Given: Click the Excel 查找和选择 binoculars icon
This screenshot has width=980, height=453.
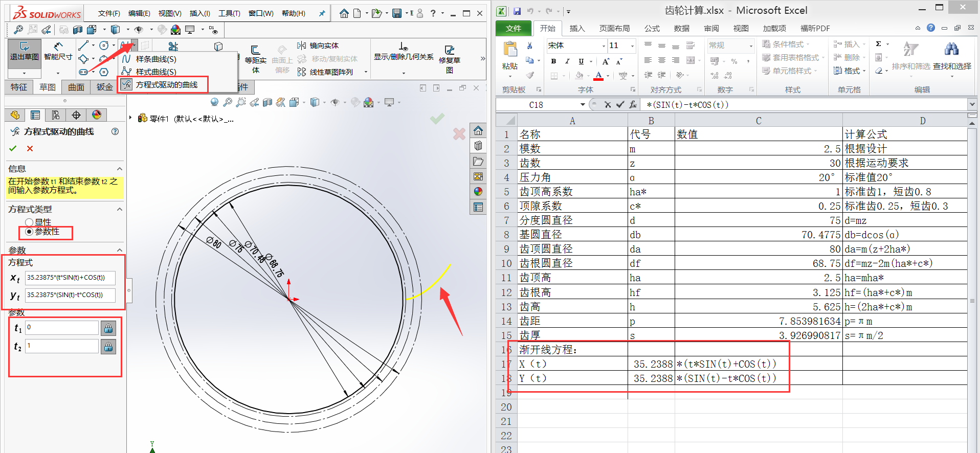Looking at the screenshot, I should 952,56.
